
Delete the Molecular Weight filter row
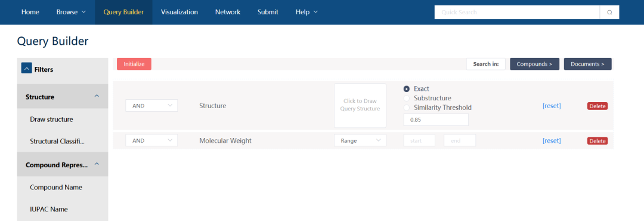597,141
